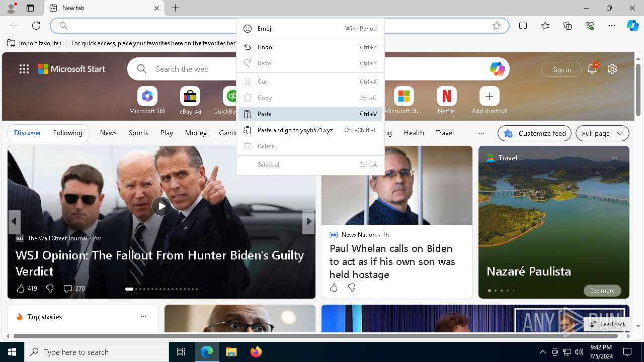This screenshot has height=362, width=644.
Task: Choose Paste in the context menu
Action: [310, 114]
